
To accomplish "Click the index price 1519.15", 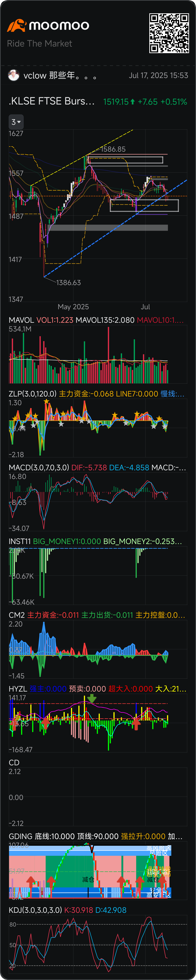I will tap(116, 102).
